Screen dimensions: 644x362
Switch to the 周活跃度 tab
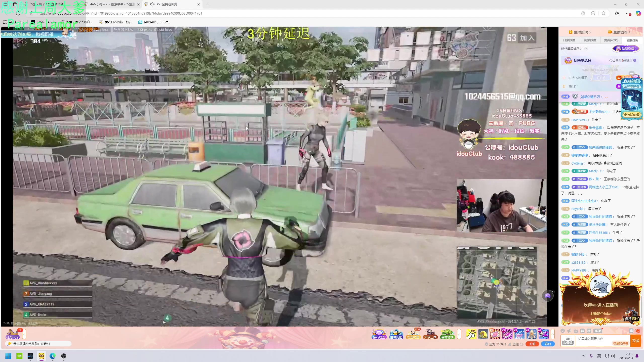[590, 40]
